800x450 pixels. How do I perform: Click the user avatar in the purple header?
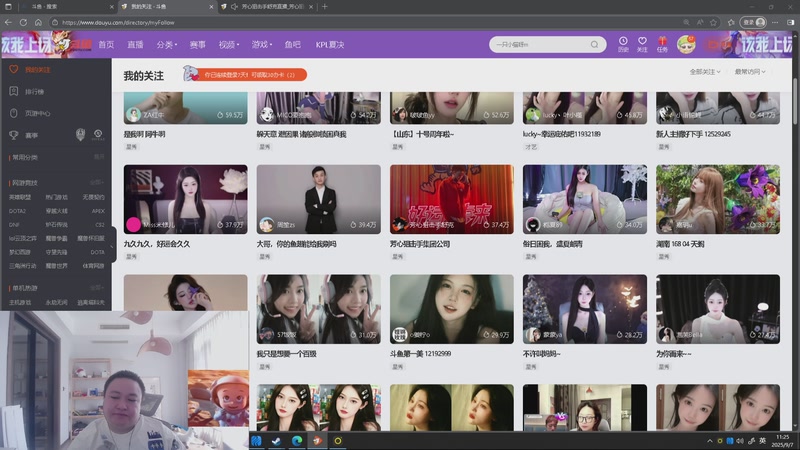(686, 44)
